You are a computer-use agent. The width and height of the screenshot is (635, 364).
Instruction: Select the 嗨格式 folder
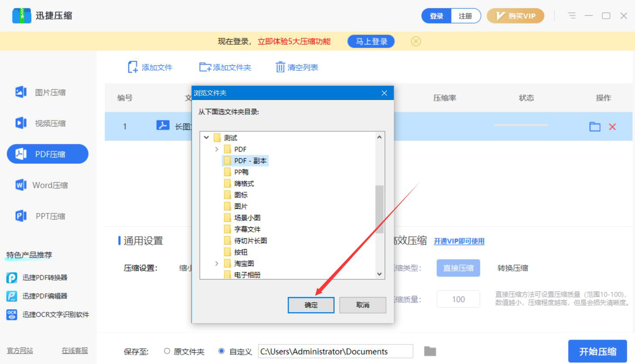click(x=239, y=184)
